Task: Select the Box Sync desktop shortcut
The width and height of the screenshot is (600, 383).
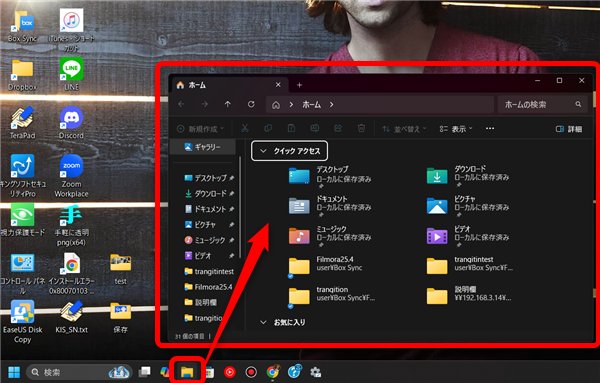Action: click(x=23, y=26)
